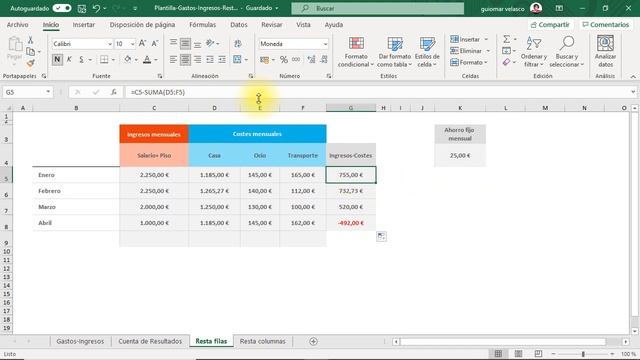Click the merge and center icon
640x360 pixels.
[x=237, y=60]
